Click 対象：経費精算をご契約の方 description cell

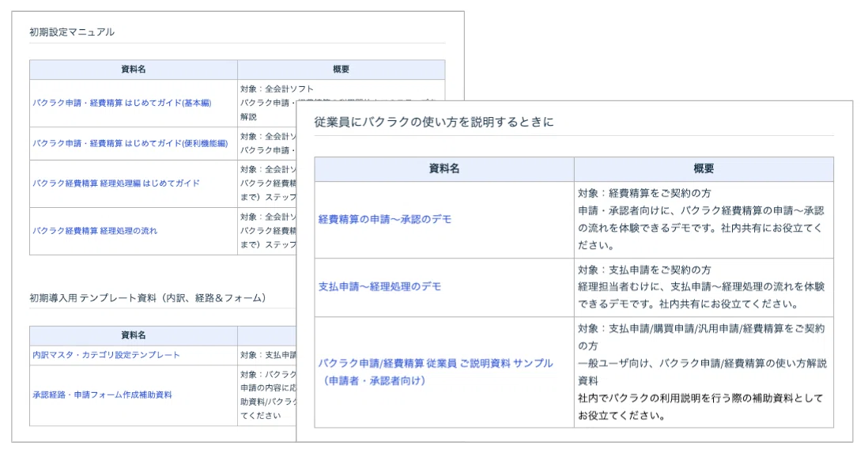(704, 219)
